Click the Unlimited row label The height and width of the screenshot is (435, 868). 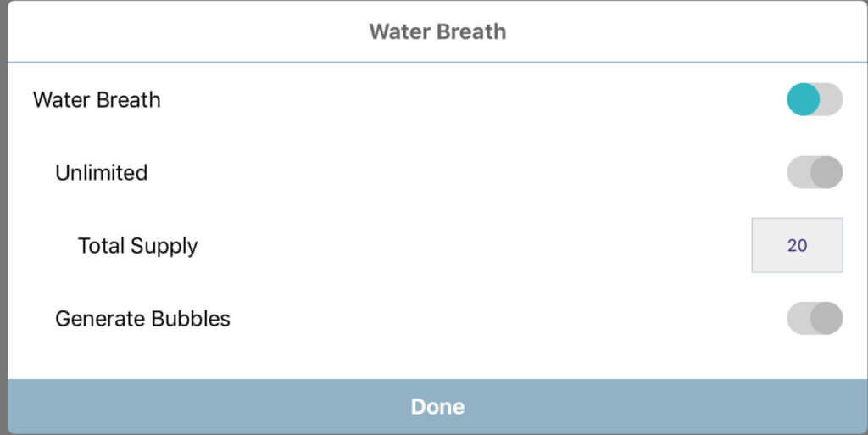point(102,173)
